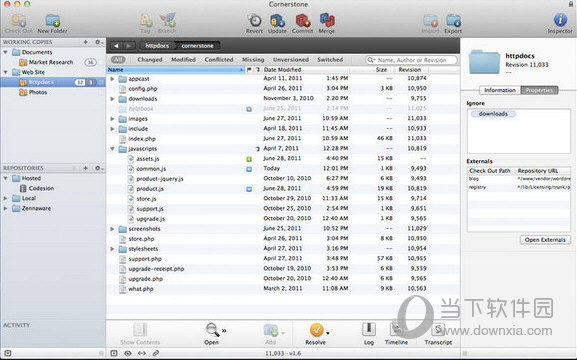
Task: Click the Name, Author or Revision search field
Action: pyautogui.click(x=411, y=60)
